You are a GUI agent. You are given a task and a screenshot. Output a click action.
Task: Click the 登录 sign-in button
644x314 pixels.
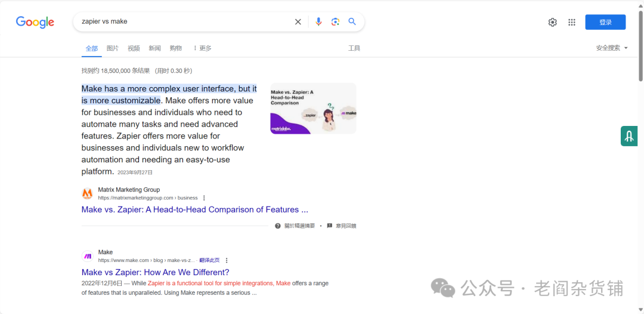pos(605,22)
